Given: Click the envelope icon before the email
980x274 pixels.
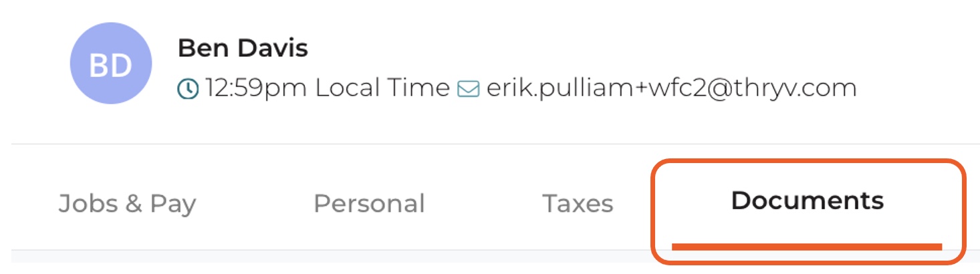Looking at the screenshot, I should [x=468, y=89].
